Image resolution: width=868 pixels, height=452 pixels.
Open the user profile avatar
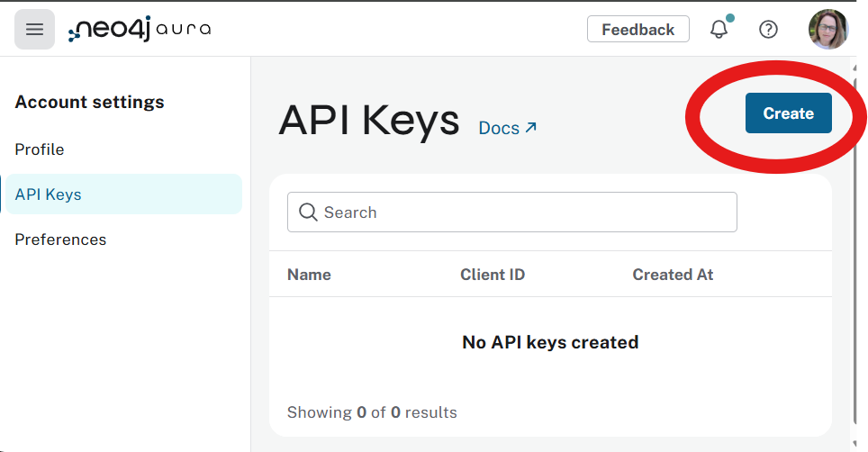pos(828,30)
